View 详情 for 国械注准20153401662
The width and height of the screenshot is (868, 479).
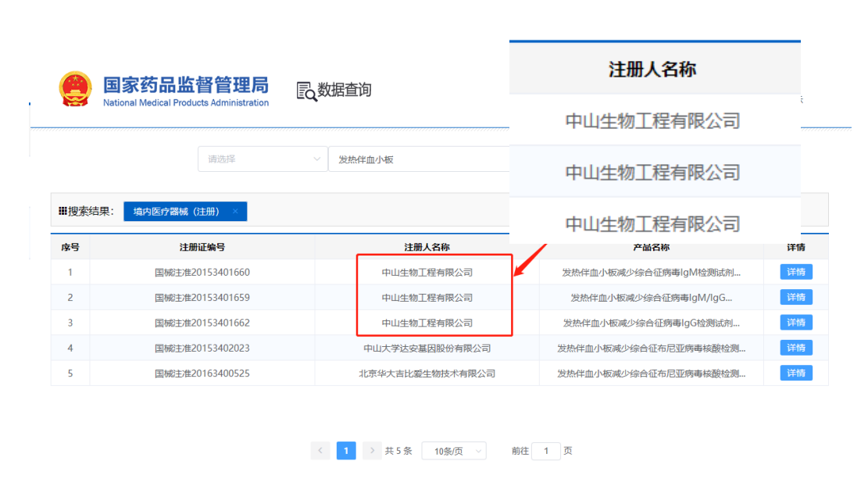796,323
